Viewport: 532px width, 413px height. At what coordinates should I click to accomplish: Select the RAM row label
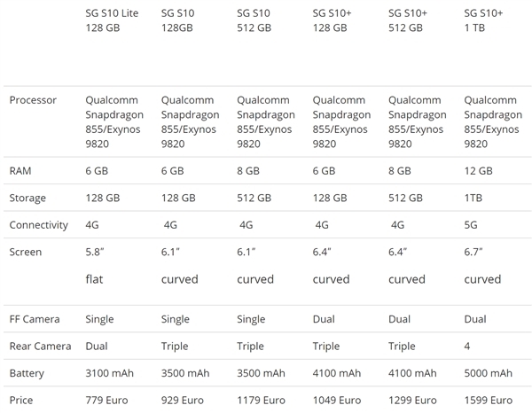(21, 170)
